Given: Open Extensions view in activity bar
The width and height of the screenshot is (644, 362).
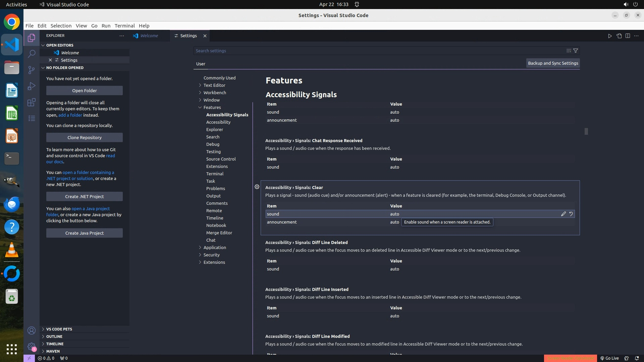Looking at the screenshot, I should click(x=32, y=102).
